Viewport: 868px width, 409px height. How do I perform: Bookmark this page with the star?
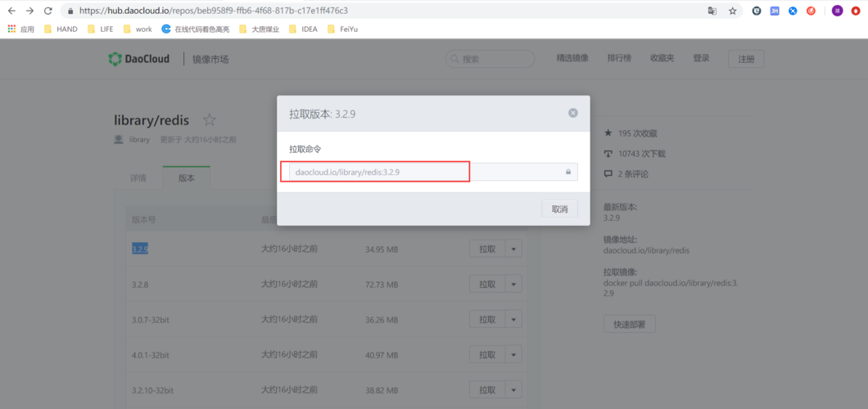click(732, 11)
